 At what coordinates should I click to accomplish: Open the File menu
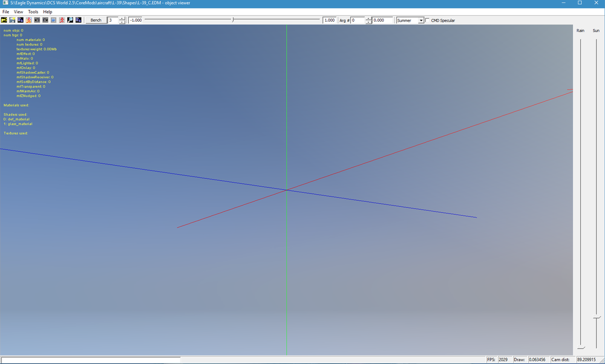(6, 12)
